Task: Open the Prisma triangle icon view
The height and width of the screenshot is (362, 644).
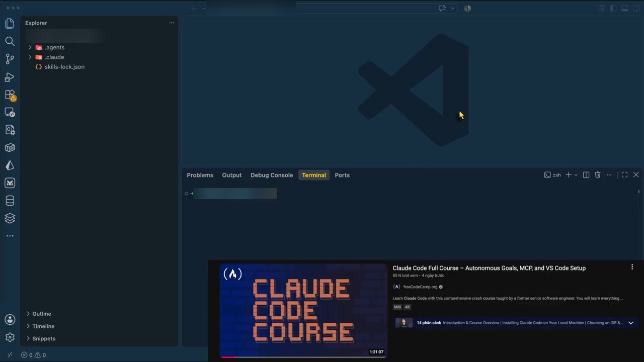Action: pyautogui.click(x=10, y=165)
